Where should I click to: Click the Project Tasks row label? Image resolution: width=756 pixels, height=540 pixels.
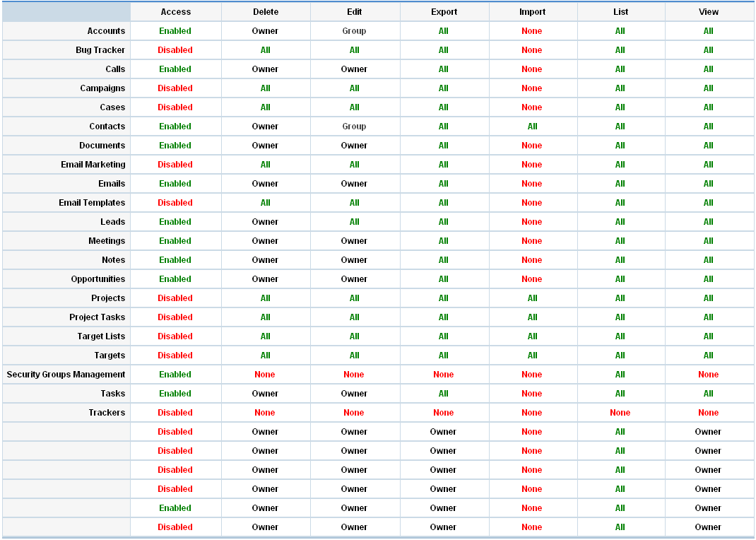pos(97,317)
